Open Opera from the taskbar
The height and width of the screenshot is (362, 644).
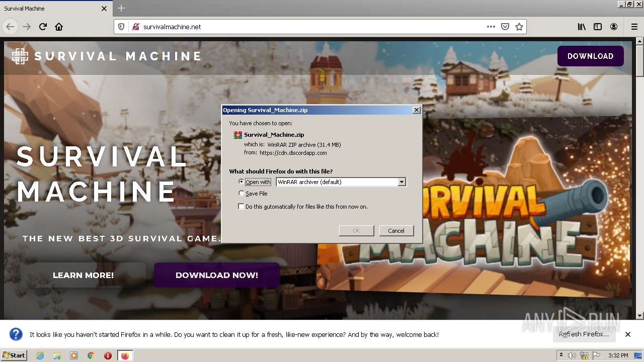(x=108, y=355)
